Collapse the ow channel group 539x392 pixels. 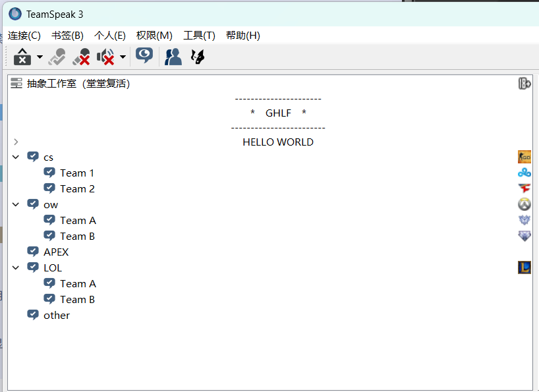pos(16,204)
